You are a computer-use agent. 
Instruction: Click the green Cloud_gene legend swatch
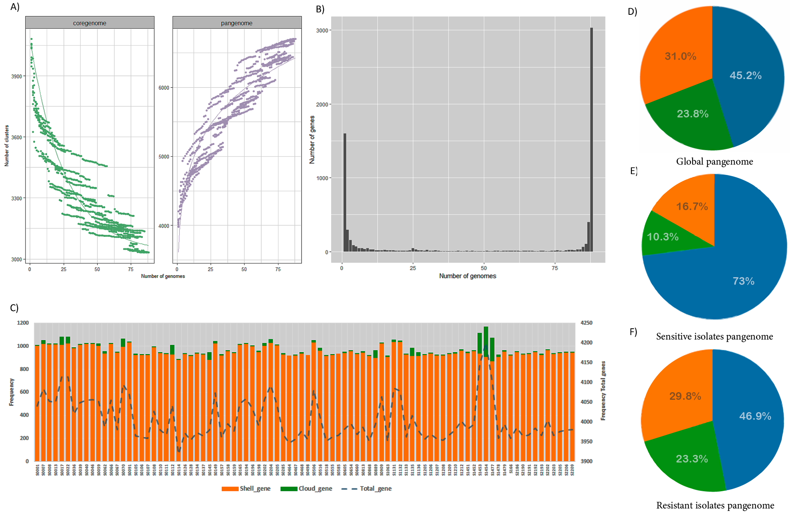click(288, 489)
